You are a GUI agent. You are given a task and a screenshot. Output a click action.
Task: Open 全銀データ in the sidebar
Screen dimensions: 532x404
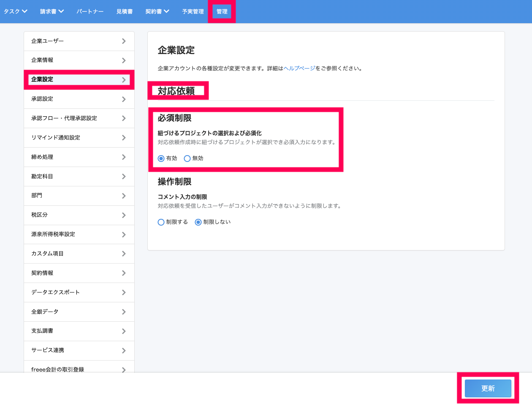[79, 312]
